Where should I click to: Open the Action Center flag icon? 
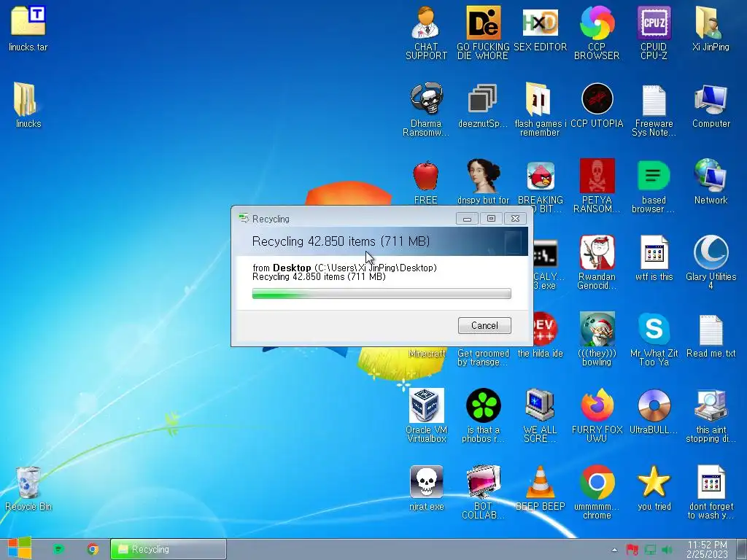tap(632, 550)
